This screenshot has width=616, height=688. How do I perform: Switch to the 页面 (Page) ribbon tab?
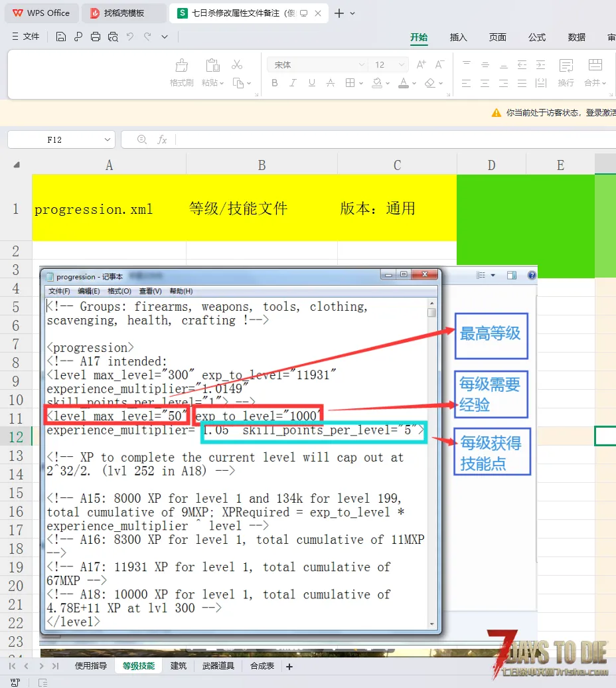[x=498, y=37]
